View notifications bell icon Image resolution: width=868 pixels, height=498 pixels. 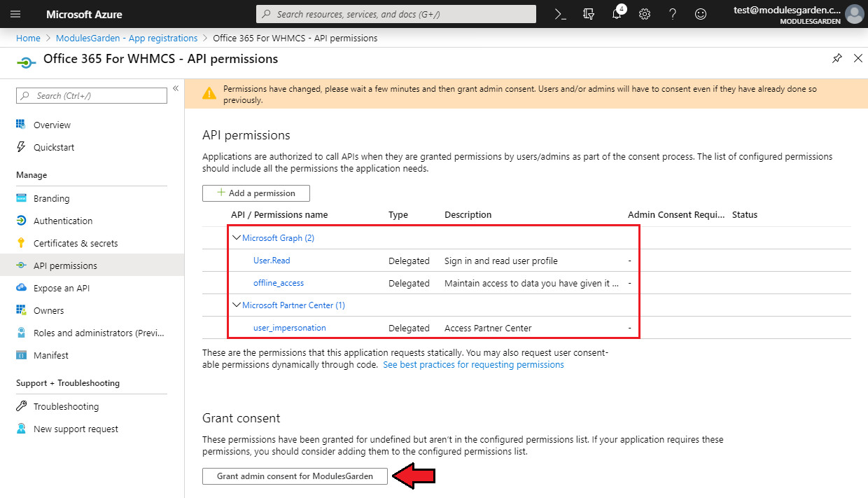[617, 14]
